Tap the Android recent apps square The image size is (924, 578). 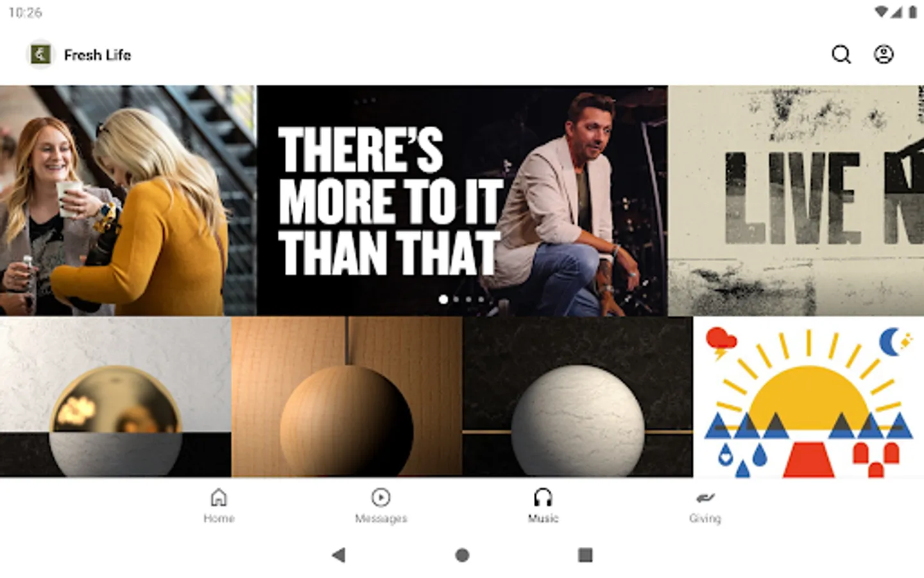tap(585, 555)
